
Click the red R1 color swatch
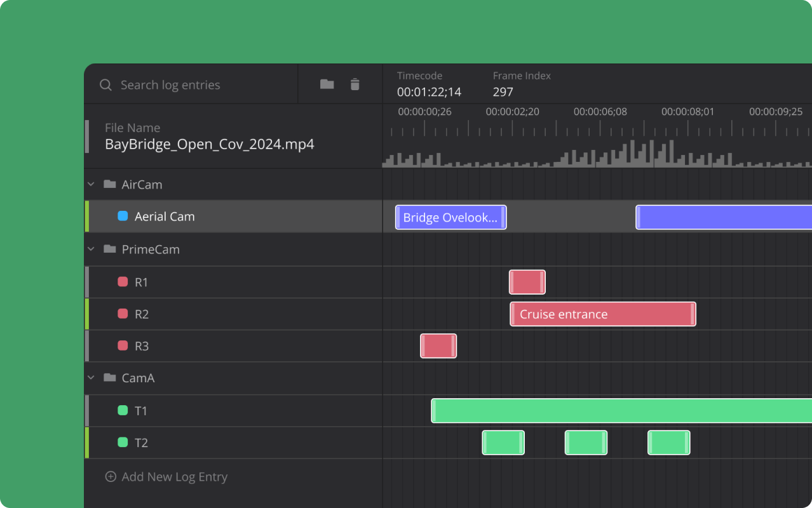click(x=123, y=281)
